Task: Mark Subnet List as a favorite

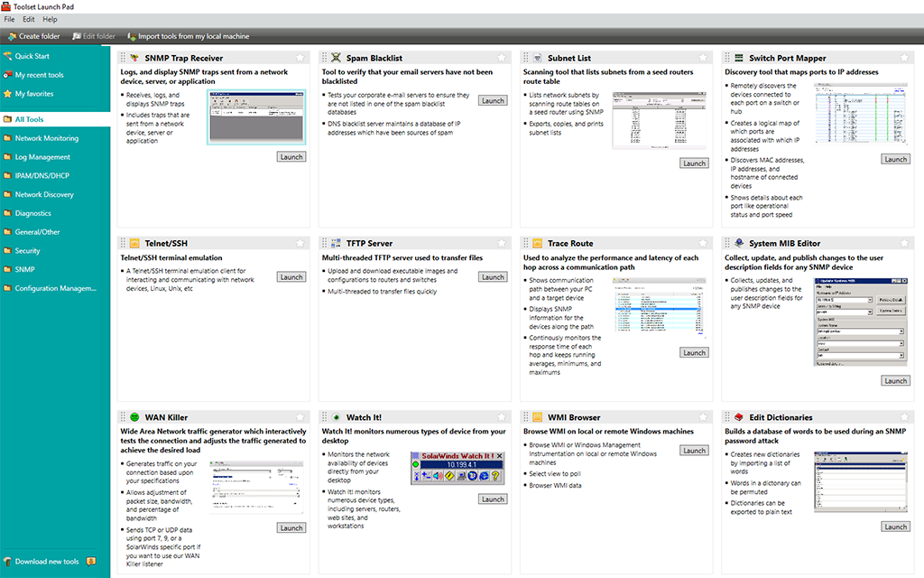Action: coord(704,56)
